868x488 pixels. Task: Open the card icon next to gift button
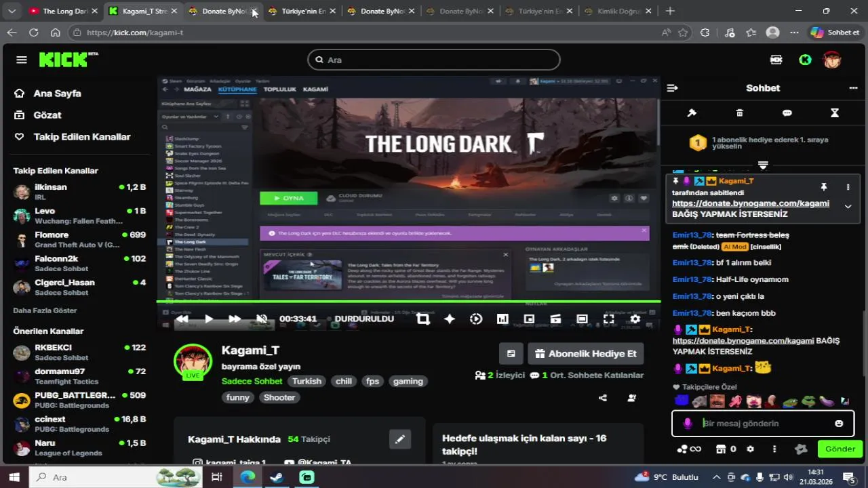[511, 353]
